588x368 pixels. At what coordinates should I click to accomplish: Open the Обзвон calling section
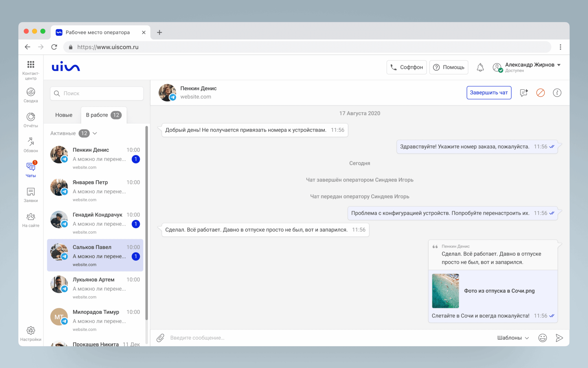click(x=31, y=145)
